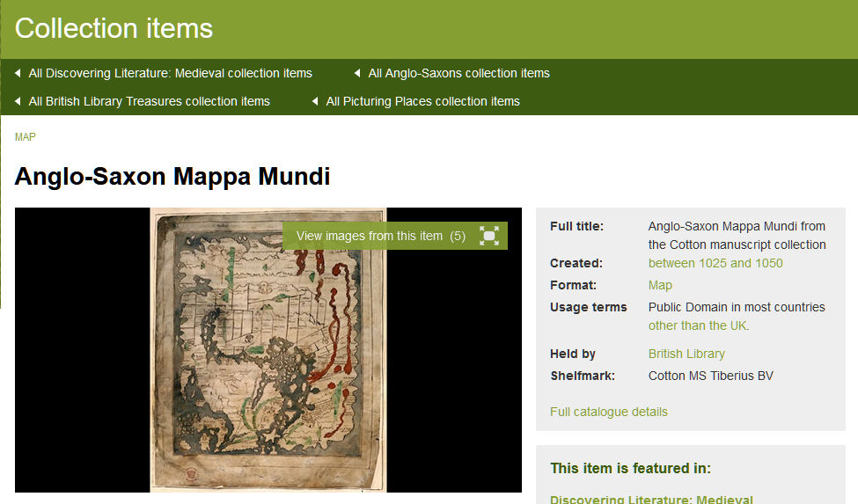The height and width of the screenshot is (504, 858).
Task: Open All Discovering Literature: Medieval collection items
Action: 170,73
